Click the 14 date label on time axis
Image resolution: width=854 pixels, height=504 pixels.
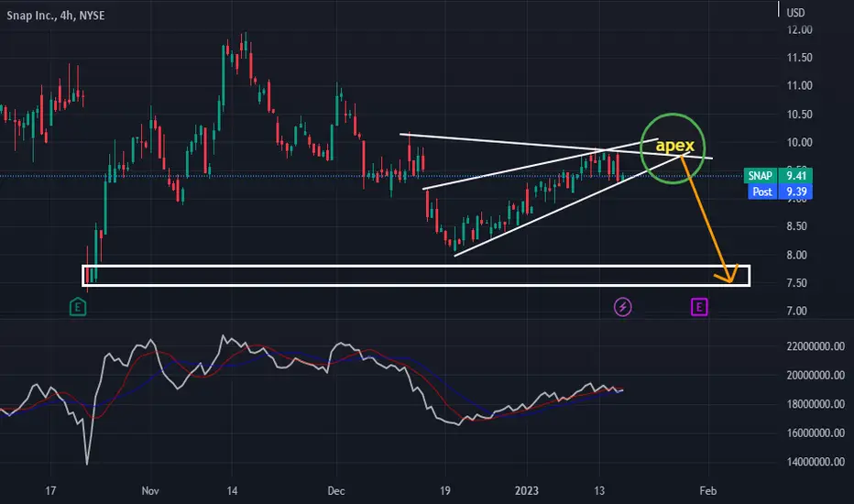click(x=232, y=490)
